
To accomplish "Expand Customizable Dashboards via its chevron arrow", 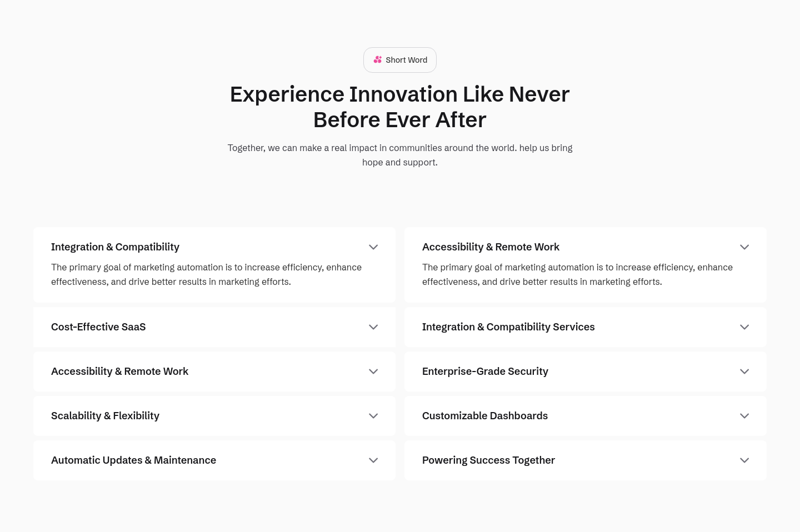I will [744, 416].
